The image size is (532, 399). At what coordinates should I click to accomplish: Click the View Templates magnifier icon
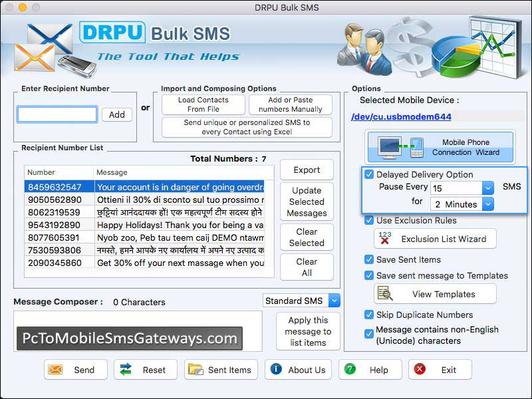(384, 294)
